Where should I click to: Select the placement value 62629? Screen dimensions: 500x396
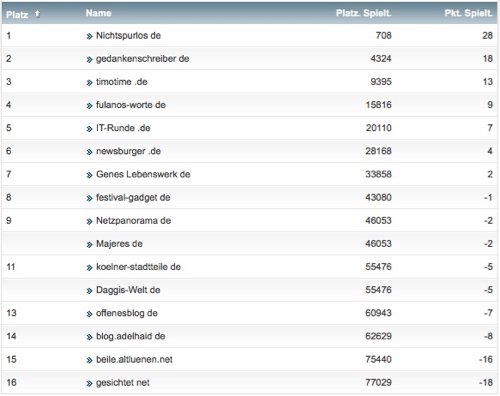379,336
